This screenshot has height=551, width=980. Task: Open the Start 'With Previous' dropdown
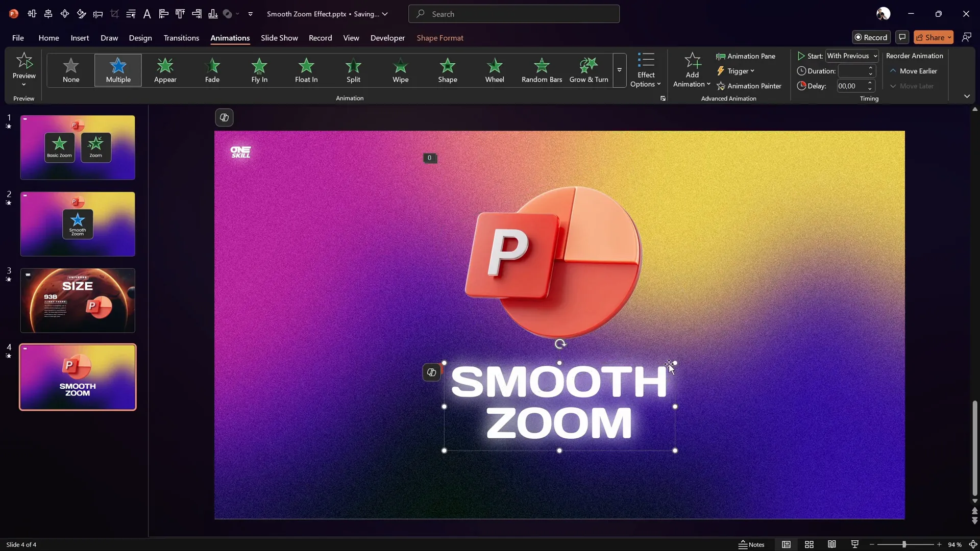(851, 56)
